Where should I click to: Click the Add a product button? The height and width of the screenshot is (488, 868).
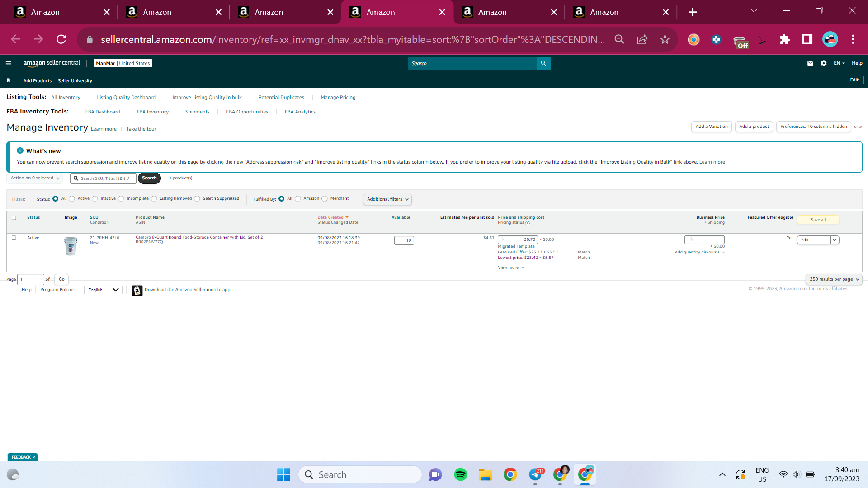[x=754, y=127]
